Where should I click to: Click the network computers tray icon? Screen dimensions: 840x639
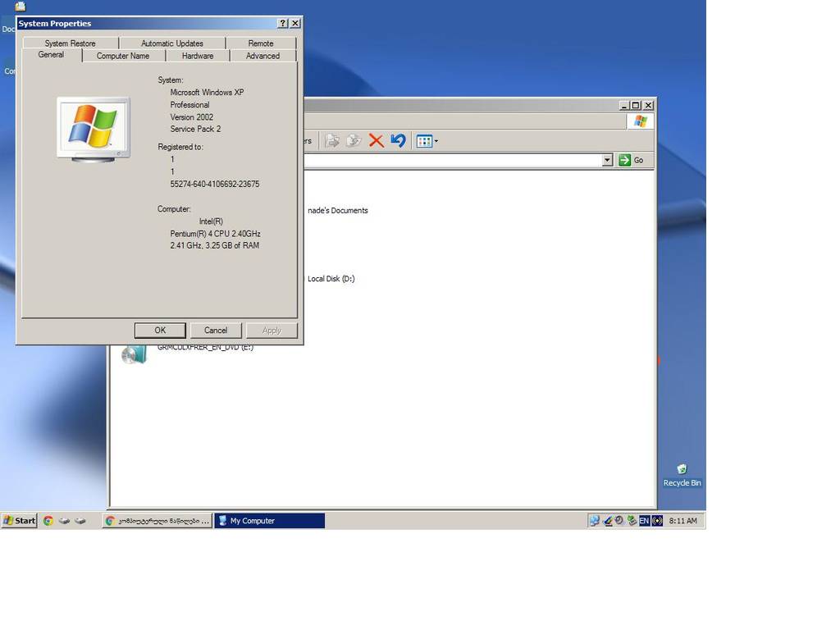click(x=595, y=521)
